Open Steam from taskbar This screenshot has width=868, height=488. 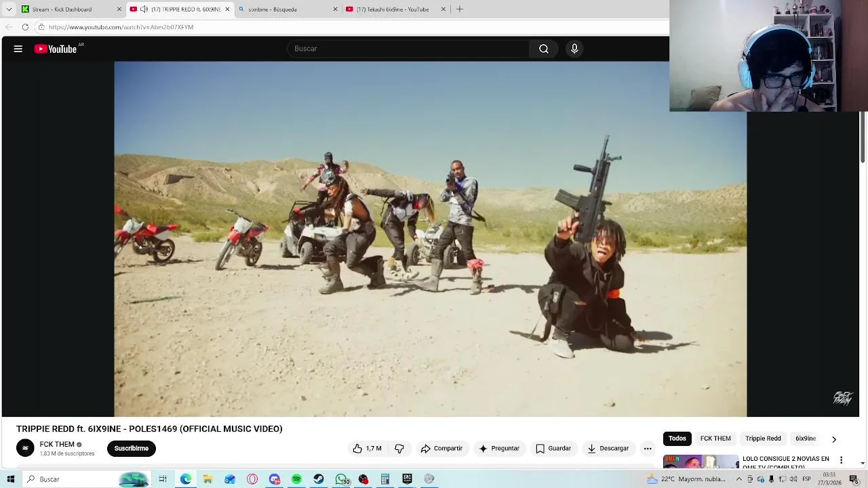[x=319, y=479]
